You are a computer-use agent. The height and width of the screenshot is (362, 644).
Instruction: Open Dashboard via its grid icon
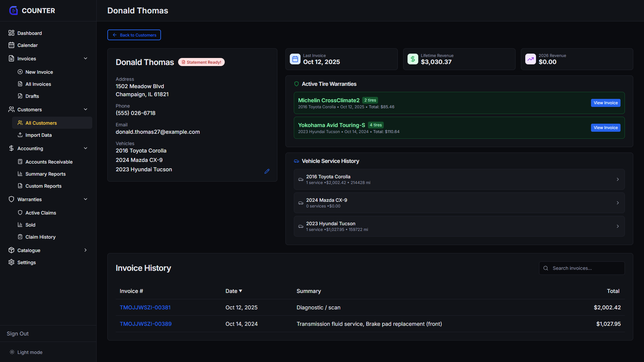point(11,33)
